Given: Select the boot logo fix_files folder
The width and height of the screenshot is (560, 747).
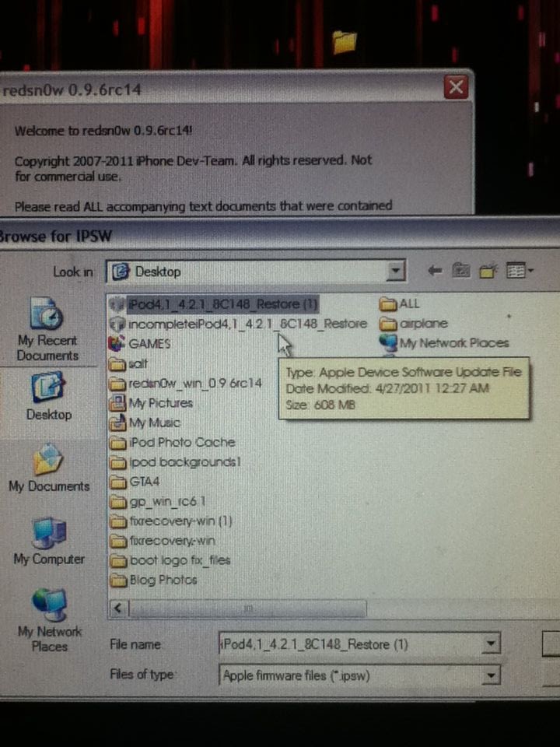Looking at the screenshot, I should pos(170,561).
